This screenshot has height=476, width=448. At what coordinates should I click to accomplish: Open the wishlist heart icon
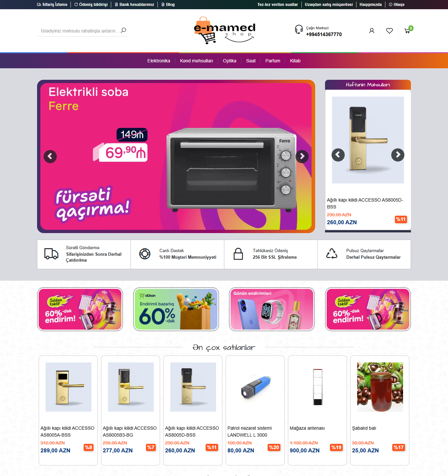[x=389, y=31]
